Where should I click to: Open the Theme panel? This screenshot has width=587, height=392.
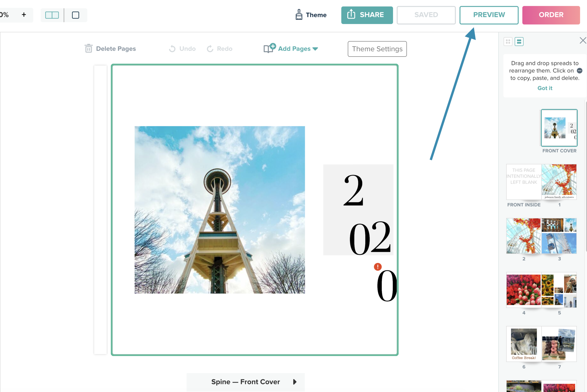311,15
